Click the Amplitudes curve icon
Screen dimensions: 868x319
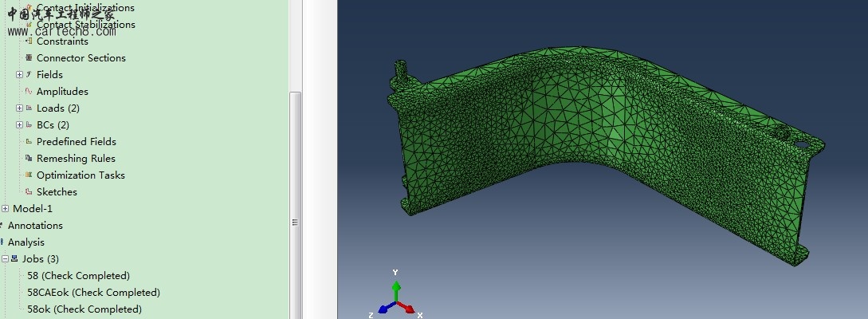[x=29, y=92]
